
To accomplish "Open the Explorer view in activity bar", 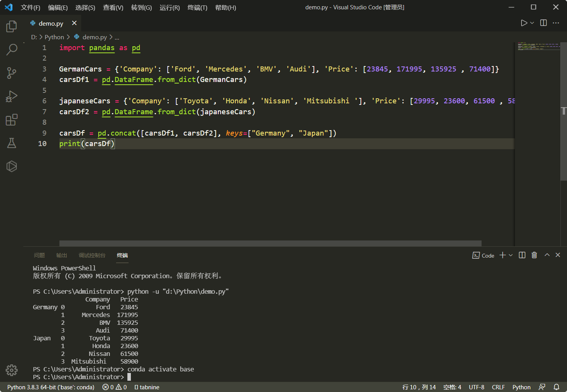I will click(x=12, y=26).
